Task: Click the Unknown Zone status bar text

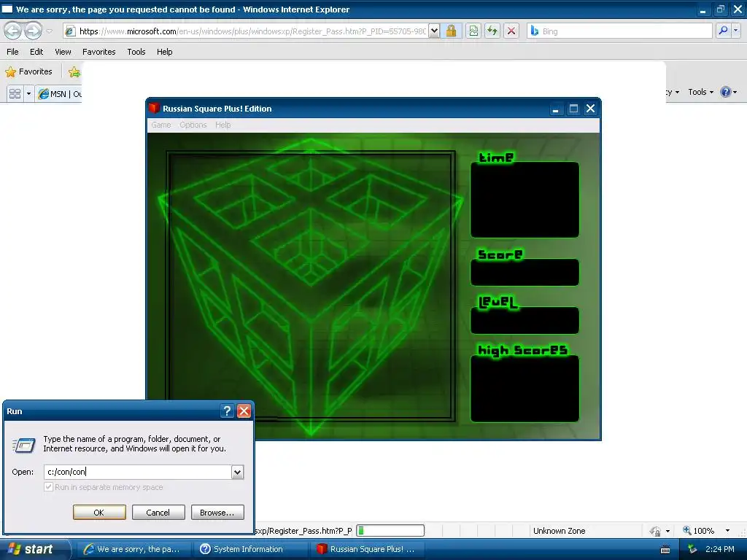Action: 560,531
